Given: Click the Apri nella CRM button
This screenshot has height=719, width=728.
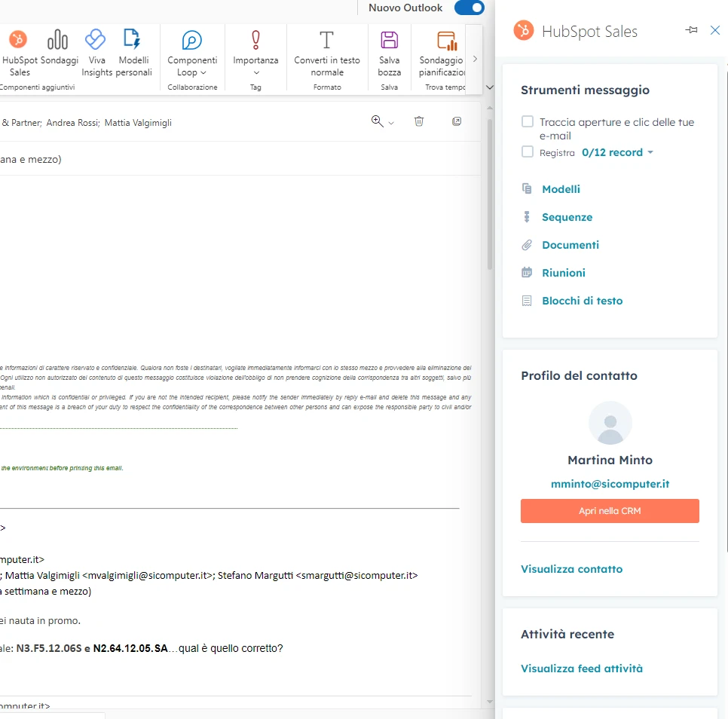Looking at the screenshot, I should (x=610, y=511).
